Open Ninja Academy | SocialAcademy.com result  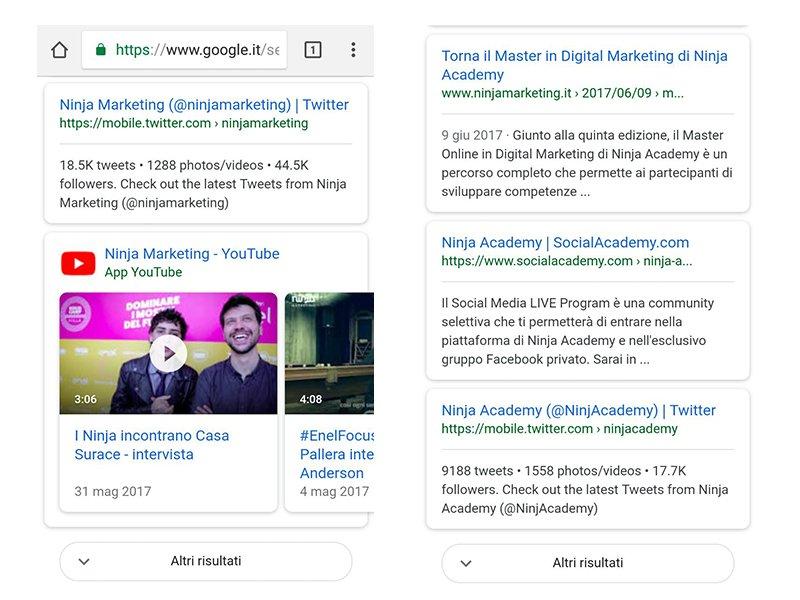point(565,242)
